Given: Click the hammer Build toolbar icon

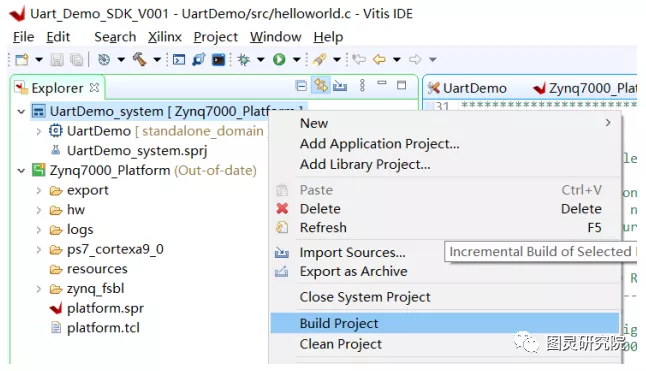Looking at the screenshot, I should coord(140,60).
